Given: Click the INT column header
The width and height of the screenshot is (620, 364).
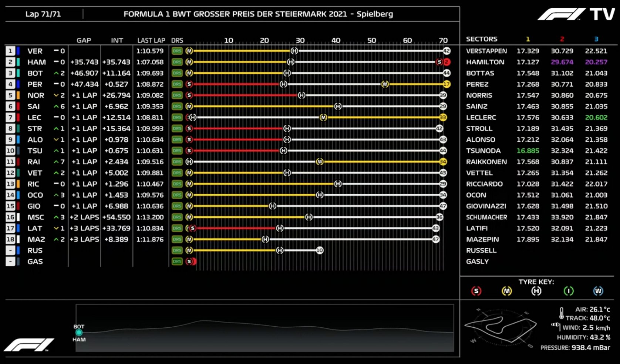Looking at the screenshot, I should [117, 40].
